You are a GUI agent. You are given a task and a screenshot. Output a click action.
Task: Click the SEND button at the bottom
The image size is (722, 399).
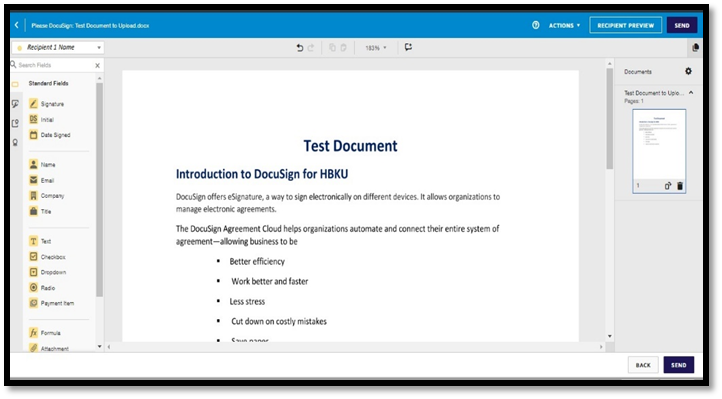679,365
